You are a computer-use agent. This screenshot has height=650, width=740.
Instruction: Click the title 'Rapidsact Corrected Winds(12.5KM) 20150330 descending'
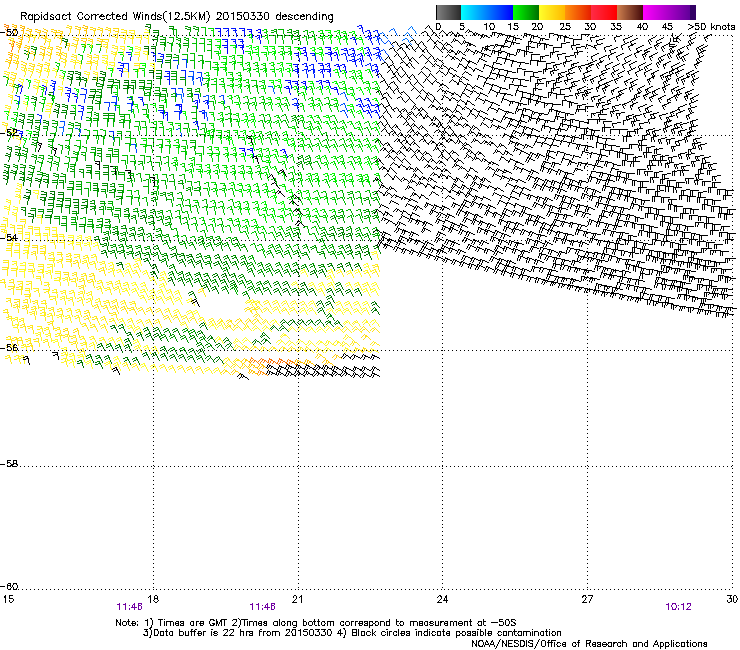pyautogui.click(x=177, y=17)
